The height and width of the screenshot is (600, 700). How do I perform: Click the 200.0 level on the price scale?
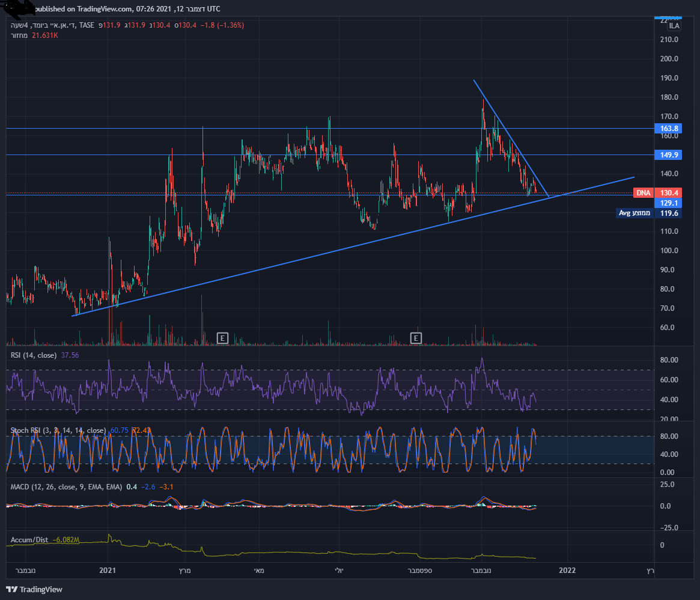click(x=669, y=59)
